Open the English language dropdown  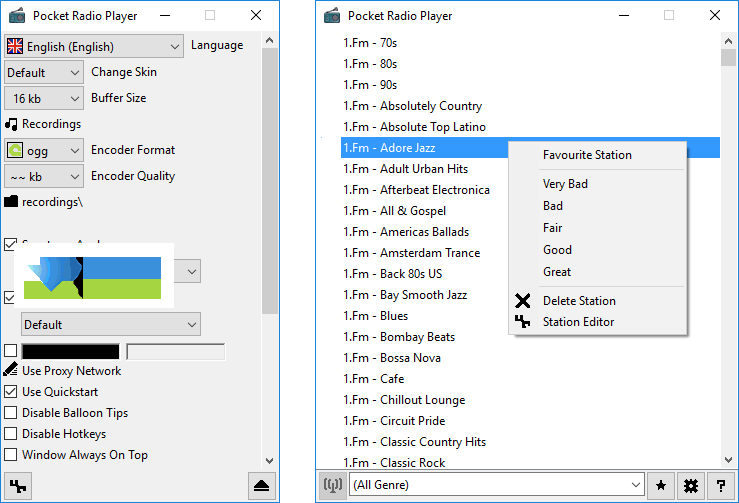pyautogui.click(x=94, y=46)
